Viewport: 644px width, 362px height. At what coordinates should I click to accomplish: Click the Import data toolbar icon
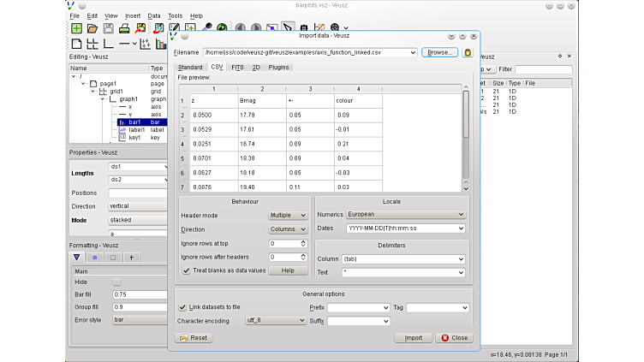pos(158,28)
